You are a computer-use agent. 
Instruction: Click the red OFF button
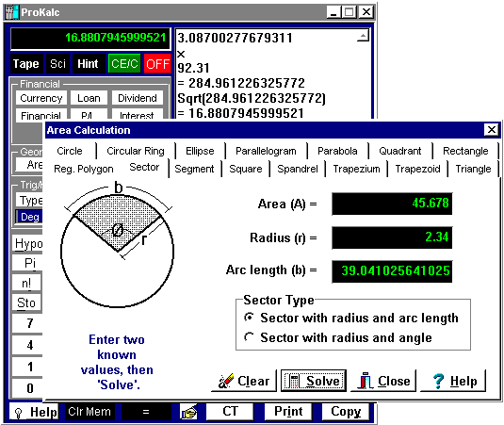(x=157, y=64)
